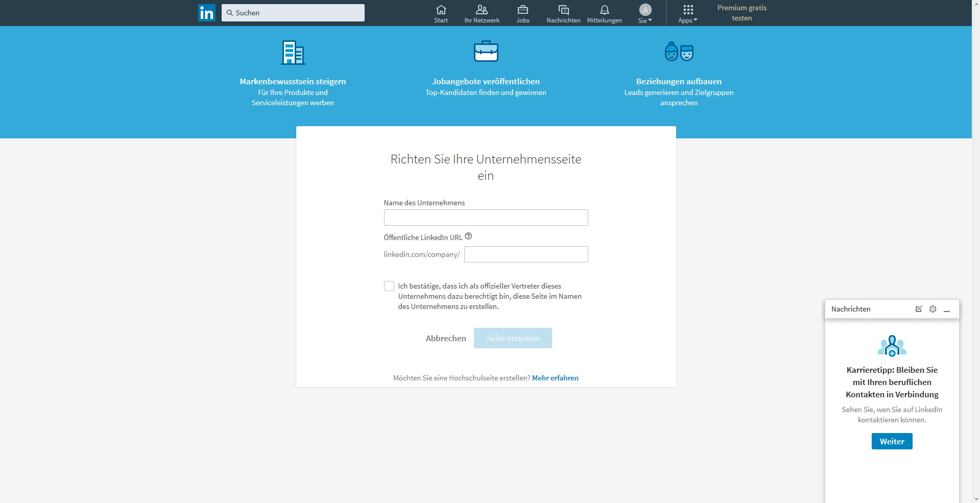980x503 pixels.
Task: Click the Markenbewusstsein steigern heading
Action: 293,81
